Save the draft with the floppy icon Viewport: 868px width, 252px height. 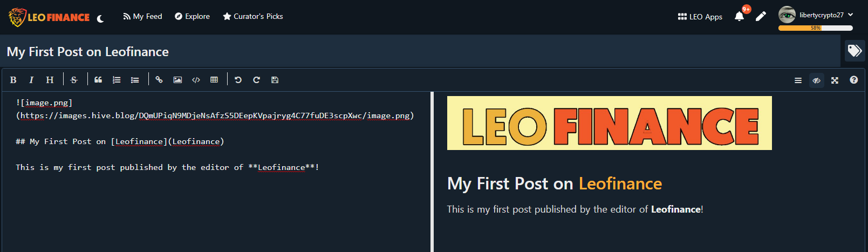275,80
